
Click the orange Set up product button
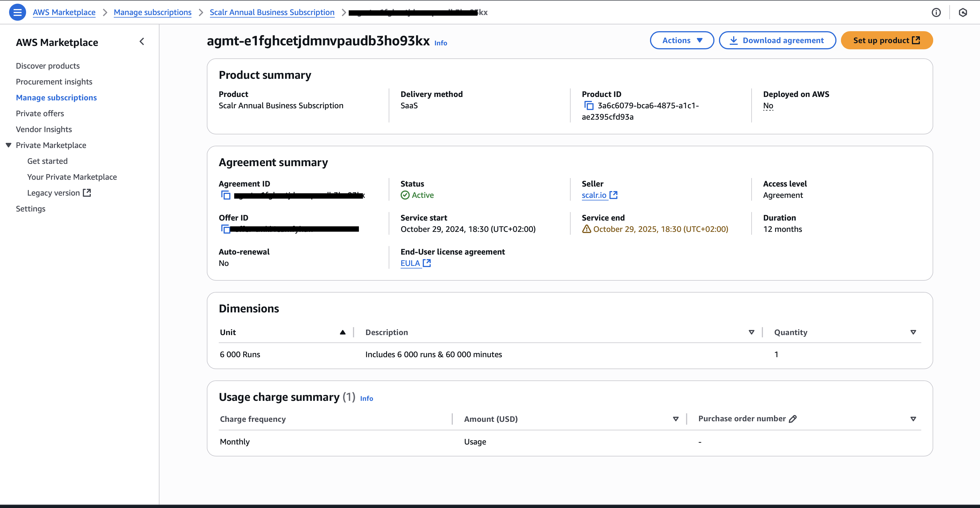coord(886,40)
